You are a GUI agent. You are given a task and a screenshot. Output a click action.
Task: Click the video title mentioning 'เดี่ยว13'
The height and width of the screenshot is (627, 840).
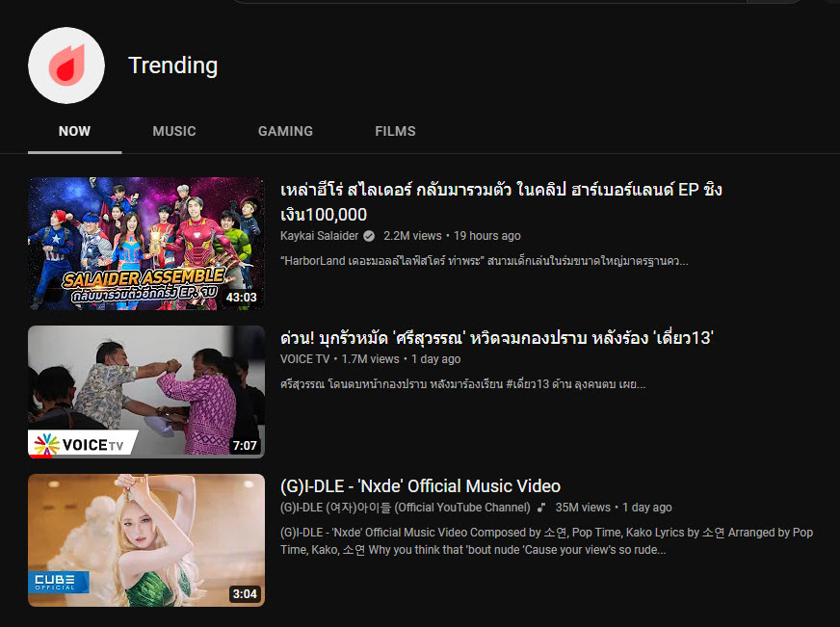click(497, 338)
